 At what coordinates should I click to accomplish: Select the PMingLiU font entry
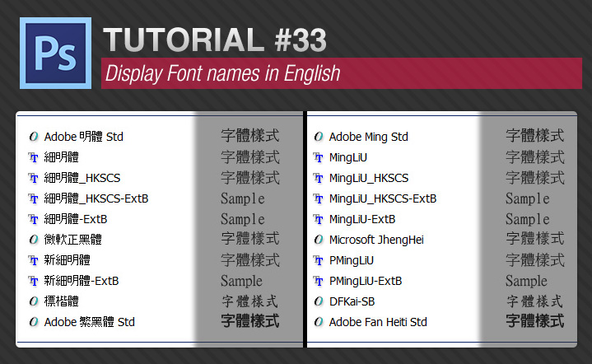[351, 260]
